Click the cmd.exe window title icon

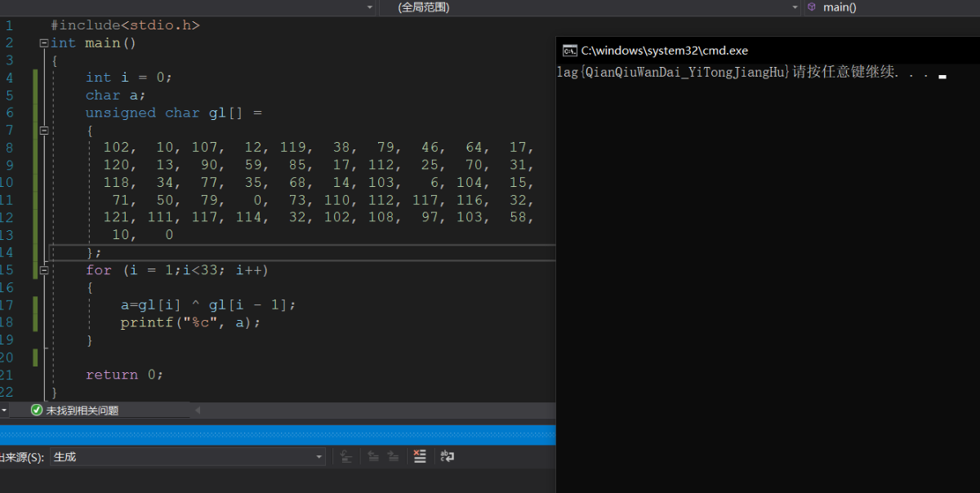pyautogui.click(x=570, y=51)
